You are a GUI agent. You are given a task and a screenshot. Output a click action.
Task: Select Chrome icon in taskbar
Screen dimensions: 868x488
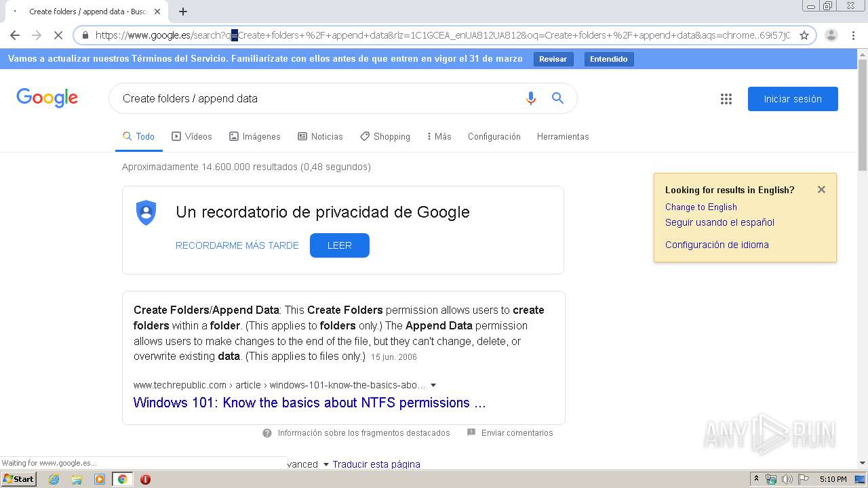[122, 479]
